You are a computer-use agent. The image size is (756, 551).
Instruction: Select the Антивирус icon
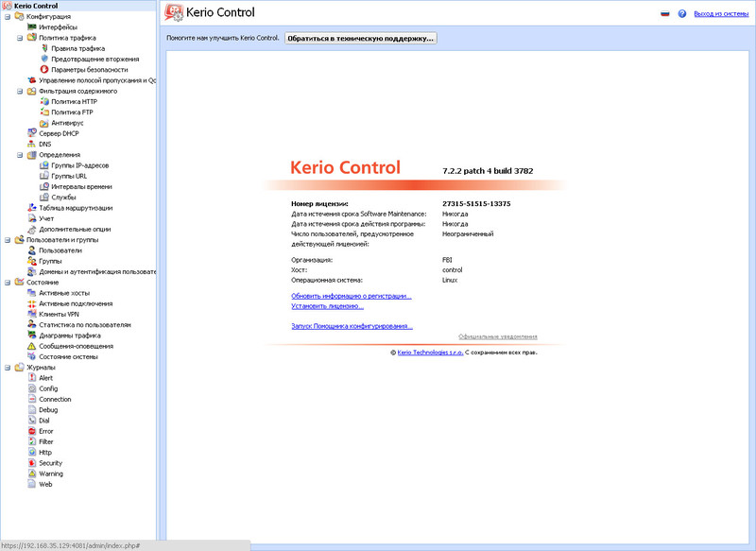pyautogui.click(x=43, y=123)
